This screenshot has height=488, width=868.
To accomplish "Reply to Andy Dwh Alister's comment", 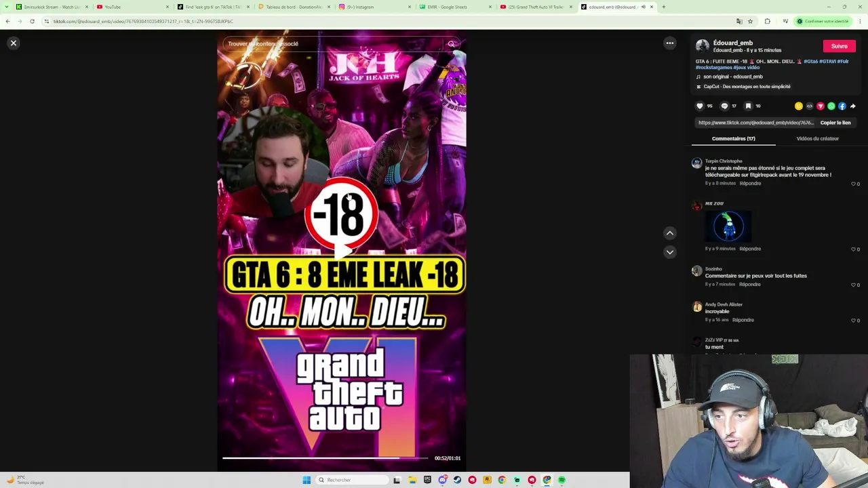I will [x=743, y=320].
